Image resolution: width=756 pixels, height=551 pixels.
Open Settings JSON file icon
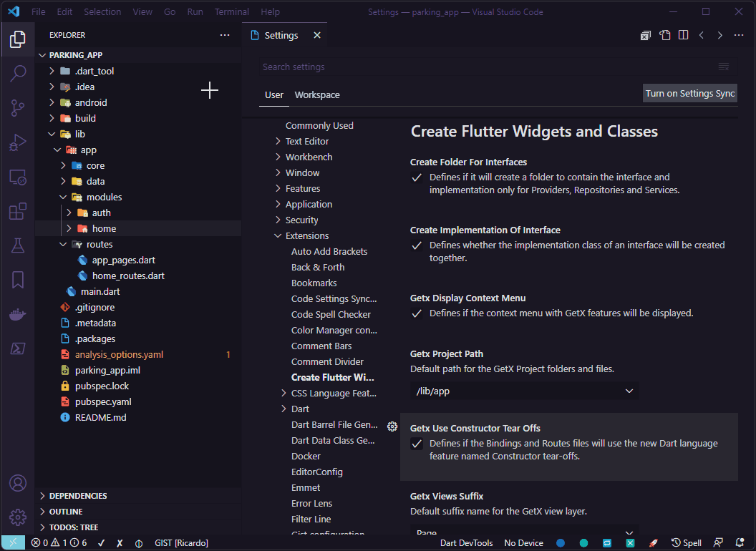(665, 35)
